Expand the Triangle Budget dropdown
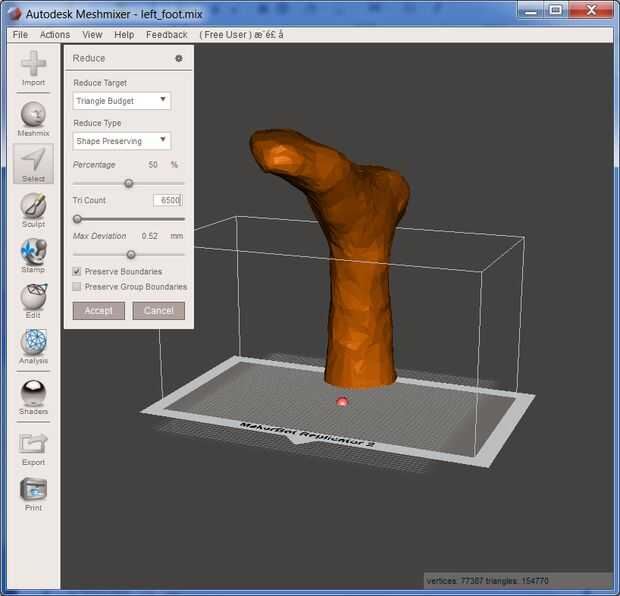The width and height of the screenshot is (620, 596). click(x=121, y=101)
